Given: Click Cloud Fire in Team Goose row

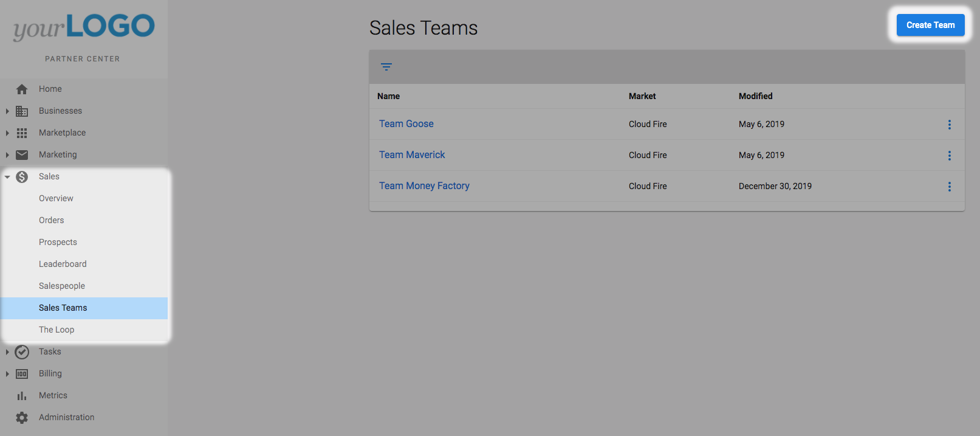Looking at the screenshot, I should (x=648, y=124).
